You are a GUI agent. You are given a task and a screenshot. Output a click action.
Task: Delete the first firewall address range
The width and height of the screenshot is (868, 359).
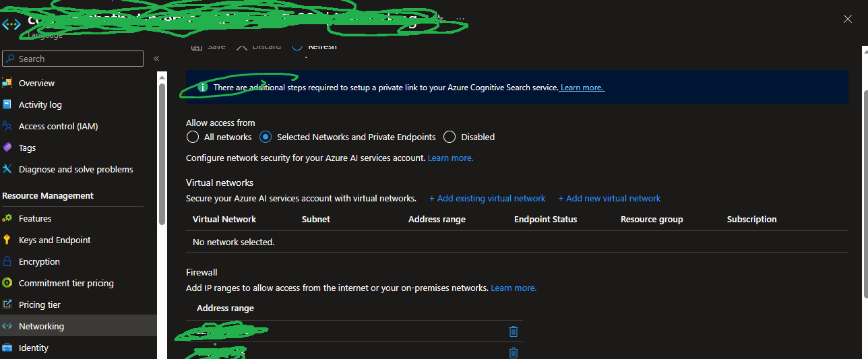514,331
